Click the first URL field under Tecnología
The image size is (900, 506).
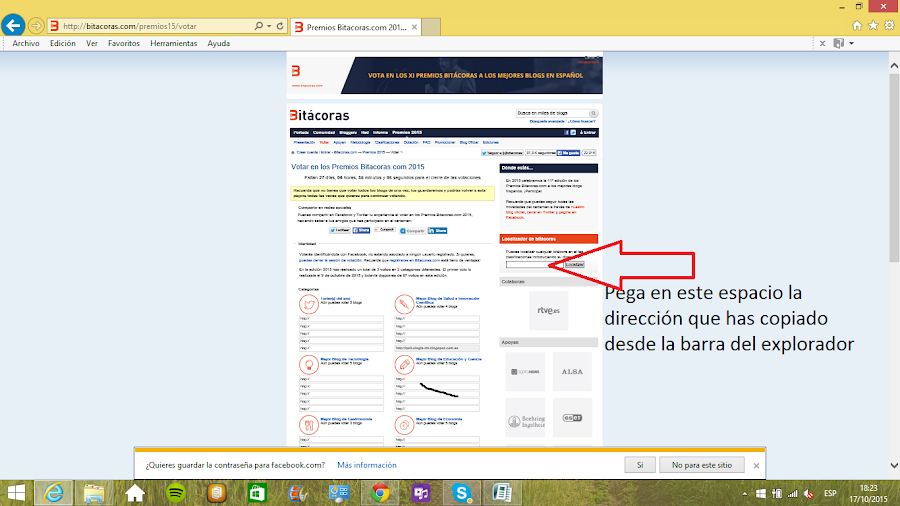341,379
